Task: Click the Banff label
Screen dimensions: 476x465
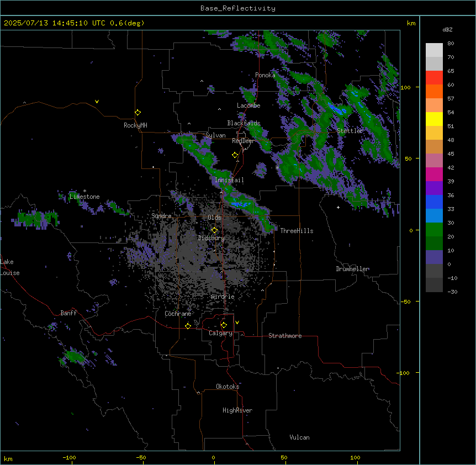Action: pyautogui.click(x=68, y=313)
